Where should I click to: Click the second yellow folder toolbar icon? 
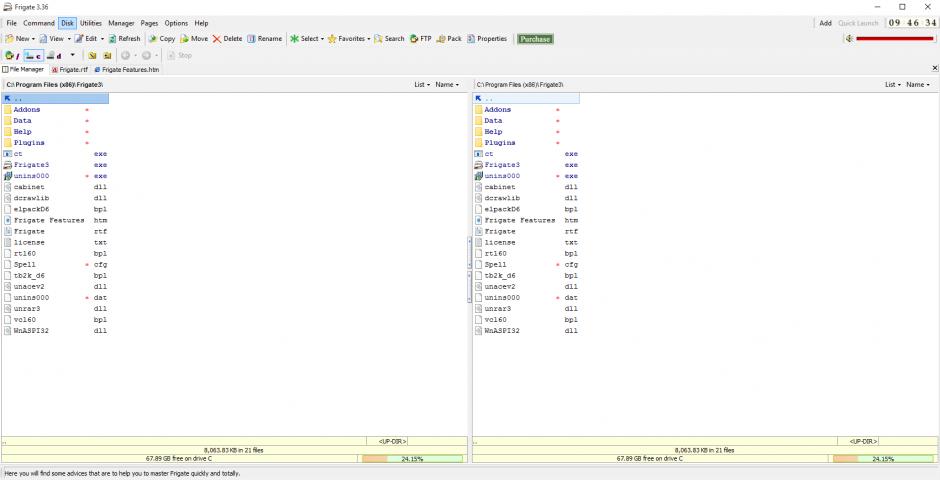(x=107, y=56)
